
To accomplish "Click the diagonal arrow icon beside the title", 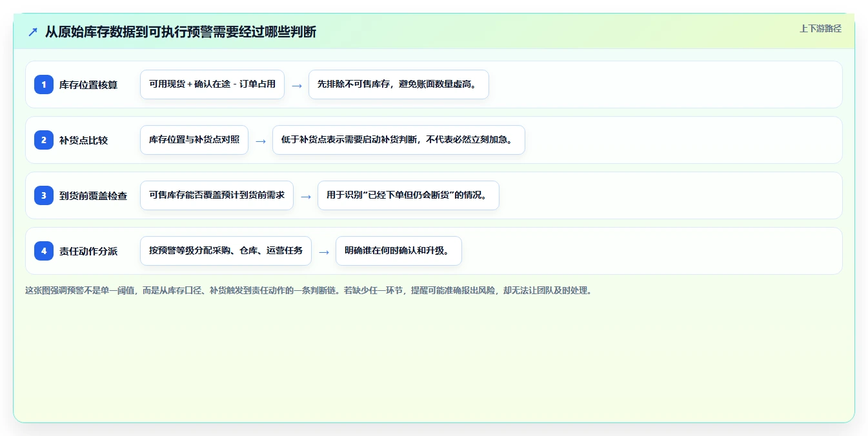I will pos(33,32).
